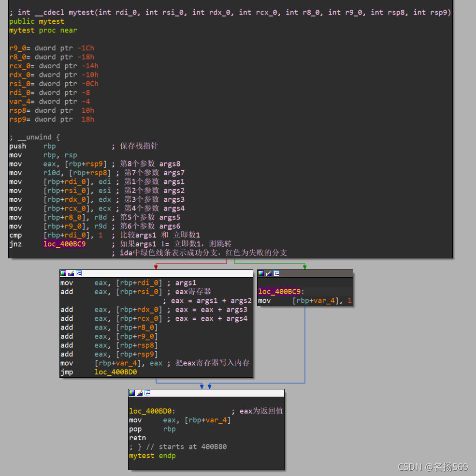Click the group nodes icon on loc_400BC9 block
The width and height of the screenshot is (476, 476).
(276, 273)
